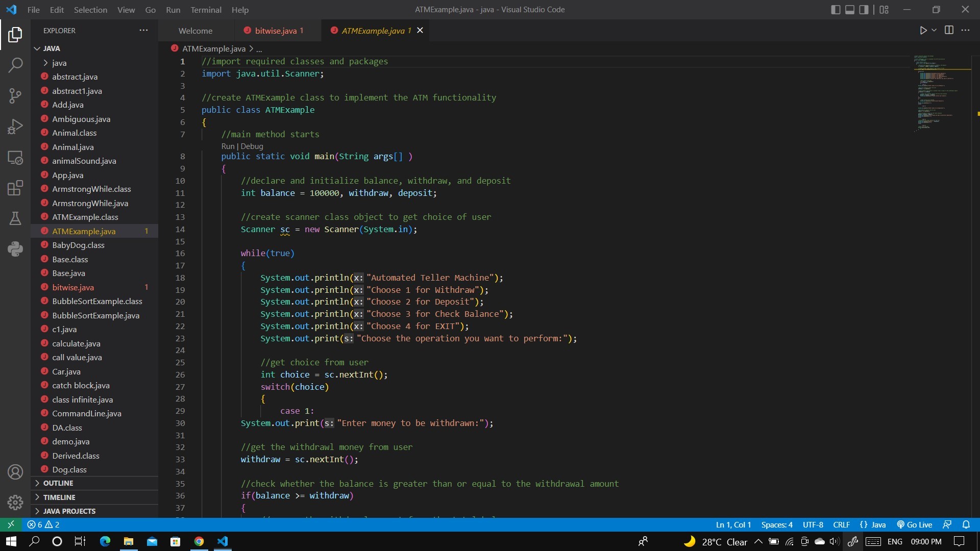
Task: Open the Source Control view
Action: pyautogui.click(x=15, y=95)
